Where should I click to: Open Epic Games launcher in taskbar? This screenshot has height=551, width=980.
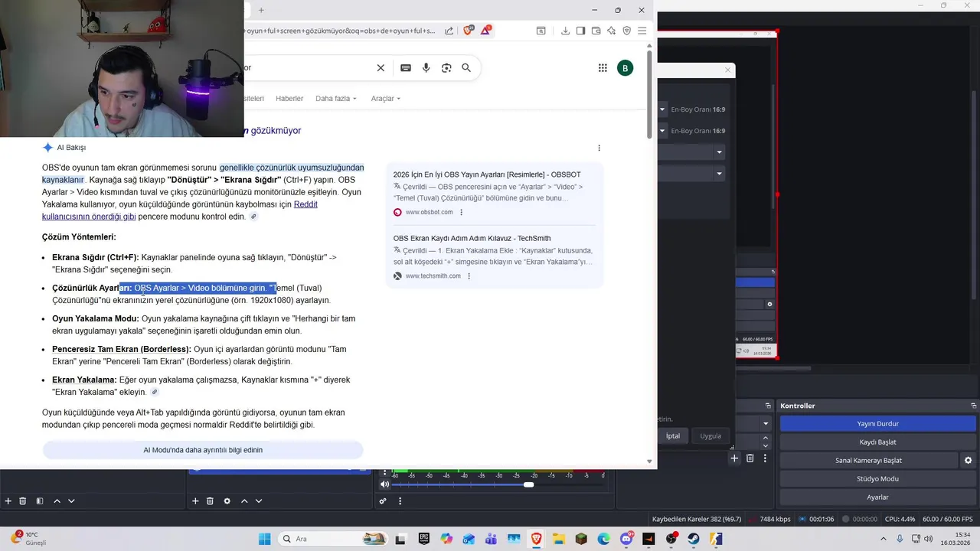[x=423, y=539]
